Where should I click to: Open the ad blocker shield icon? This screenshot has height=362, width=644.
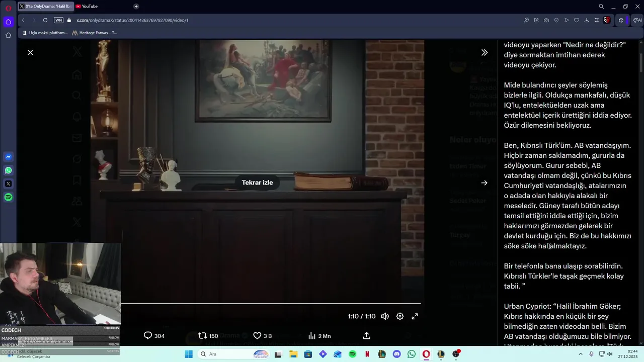[x=556, y=20]
